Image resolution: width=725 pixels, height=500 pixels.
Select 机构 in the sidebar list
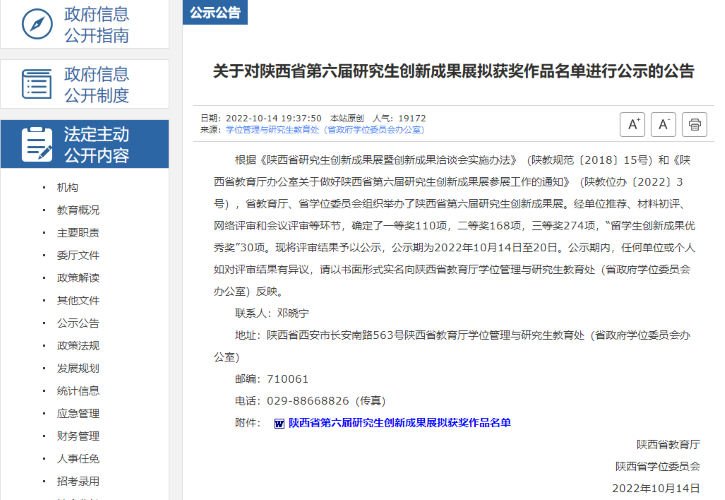(67, 188)
